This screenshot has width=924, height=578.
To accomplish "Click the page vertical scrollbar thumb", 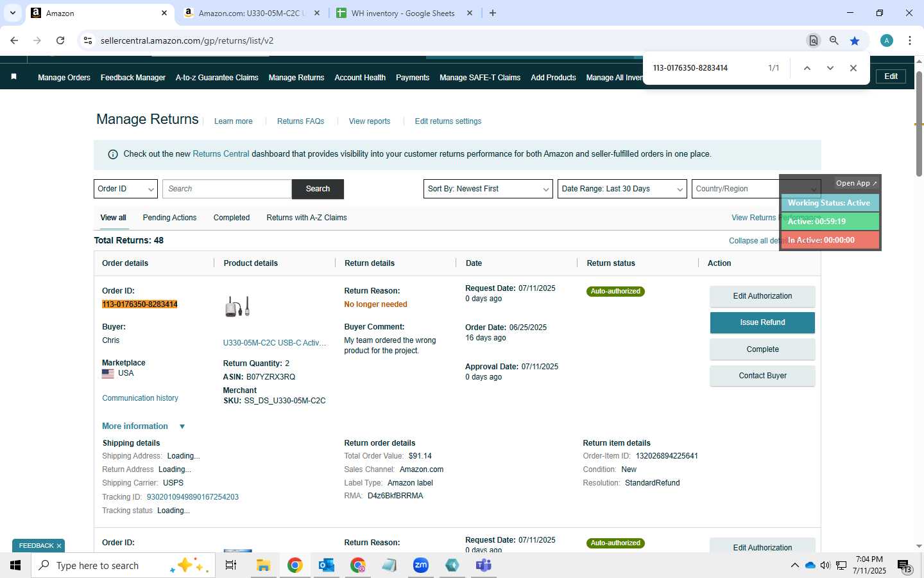I will point(919,123).
